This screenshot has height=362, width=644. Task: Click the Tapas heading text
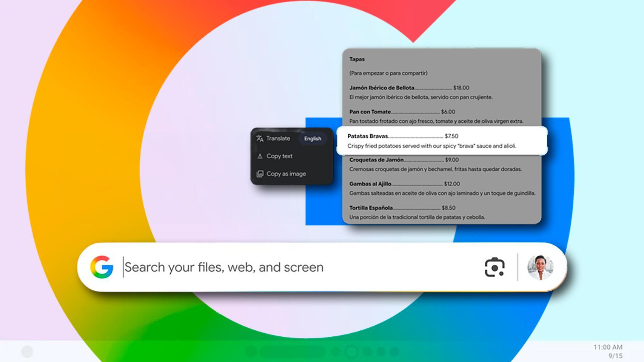point(357,59)
